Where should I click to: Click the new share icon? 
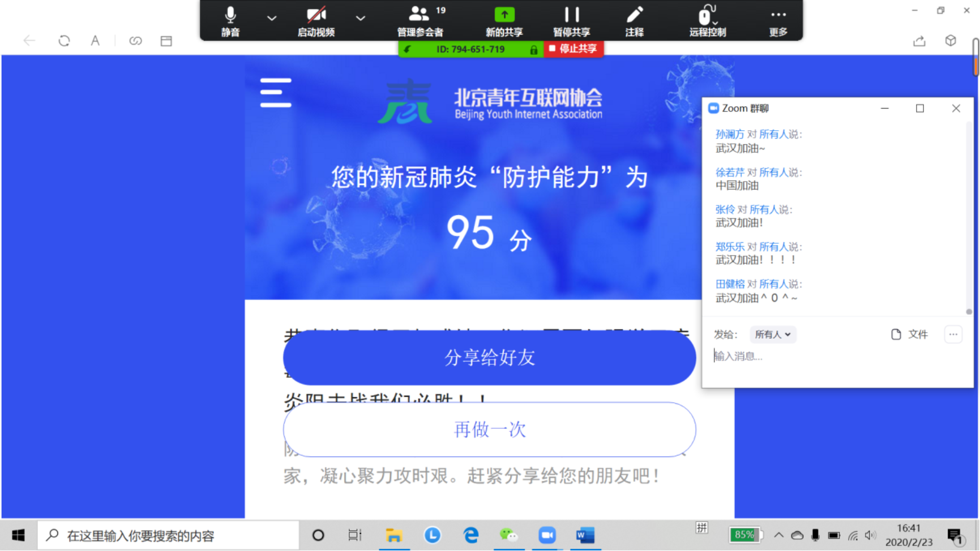tap(504, 20)
